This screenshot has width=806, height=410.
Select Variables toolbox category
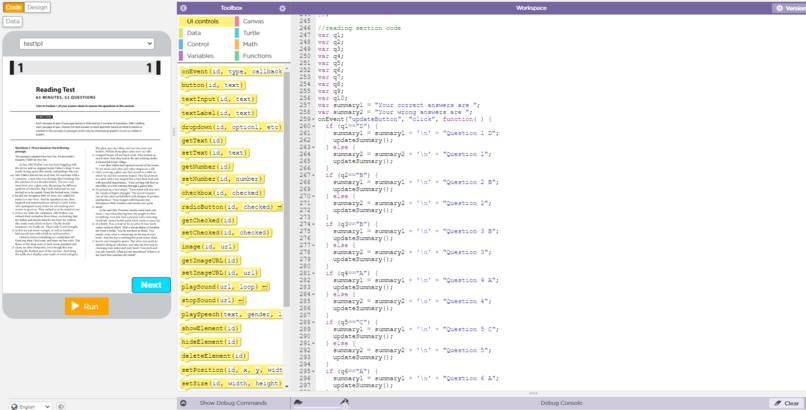(200, 55)
